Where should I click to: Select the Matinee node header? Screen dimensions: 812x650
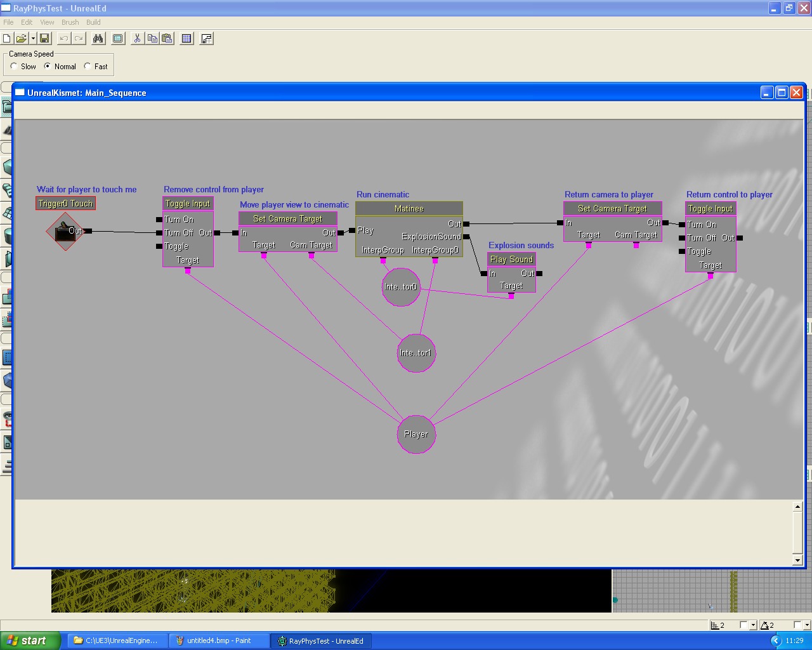(x=409, y=209)
